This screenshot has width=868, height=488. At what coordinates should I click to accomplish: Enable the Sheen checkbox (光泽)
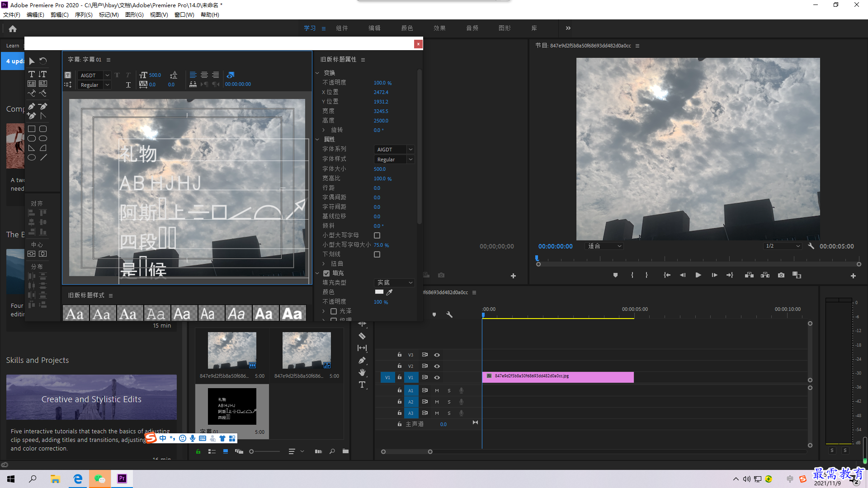click(x=334, y=311)
